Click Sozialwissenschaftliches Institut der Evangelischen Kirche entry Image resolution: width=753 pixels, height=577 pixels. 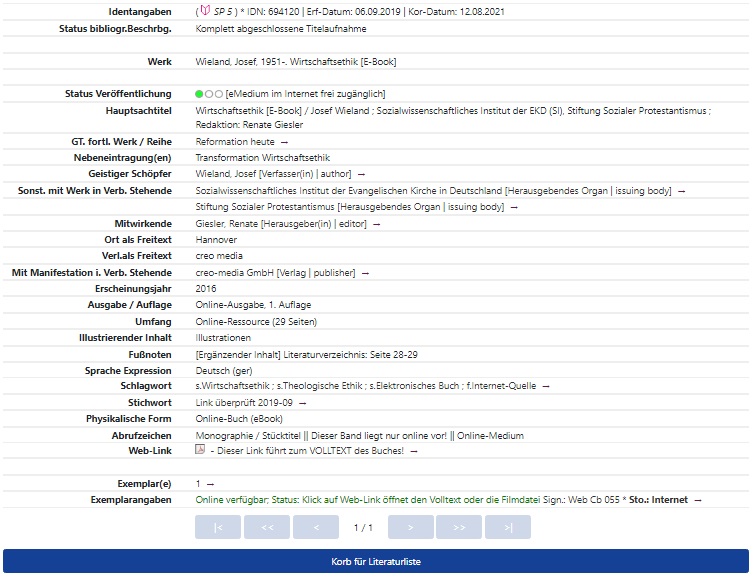[433, 191]
